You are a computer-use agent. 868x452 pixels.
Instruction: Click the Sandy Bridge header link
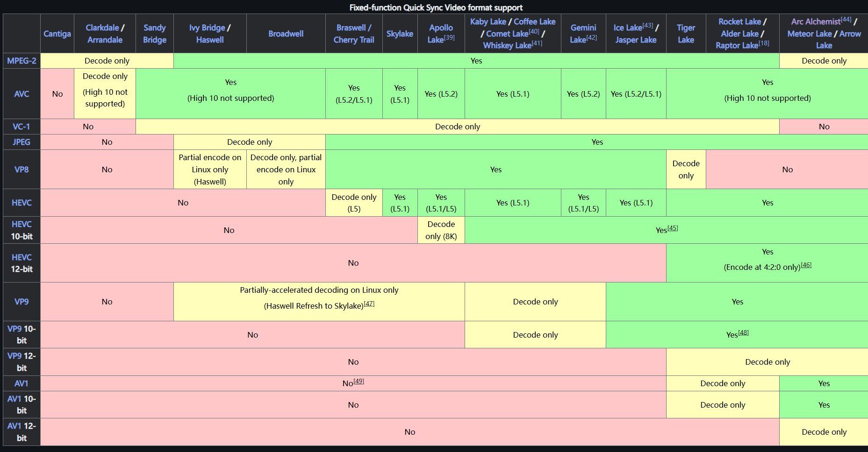coord(155,34)
